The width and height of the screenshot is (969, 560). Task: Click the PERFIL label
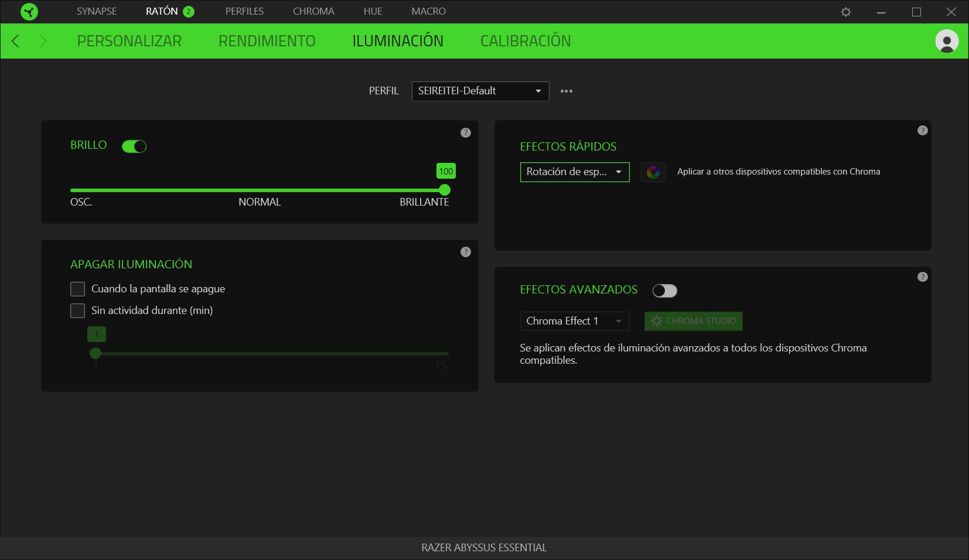[384, 91]
